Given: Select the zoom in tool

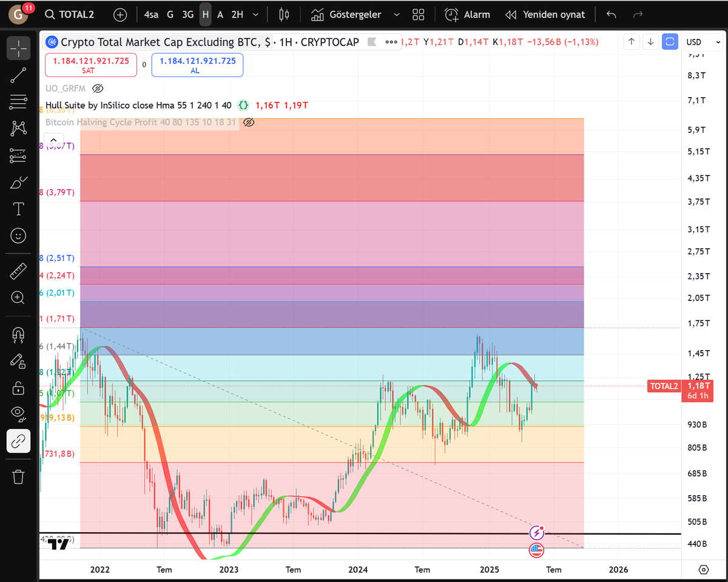Looking at the screenshot, I should pos(18,297).
